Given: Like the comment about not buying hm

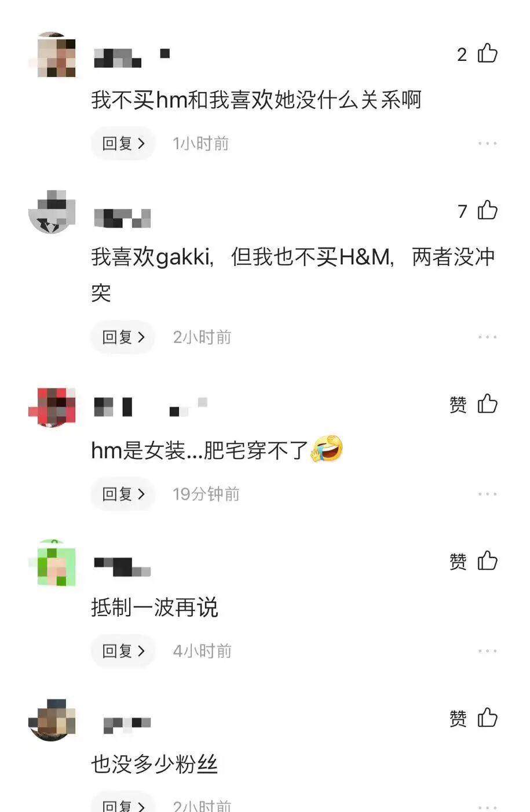Looking at the screenshot, I should coord(487,54).
